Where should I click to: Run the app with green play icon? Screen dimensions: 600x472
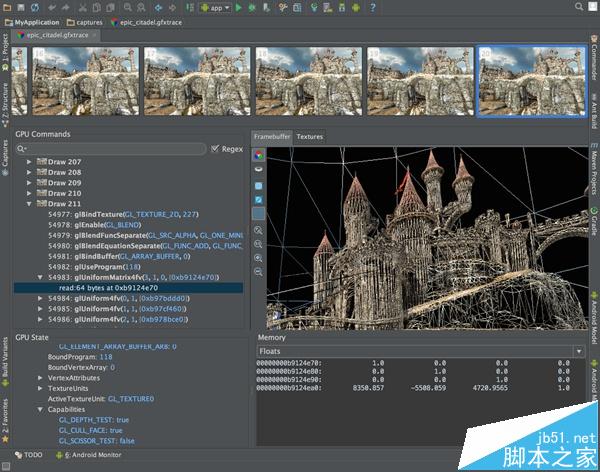click(x=238, y=7)
